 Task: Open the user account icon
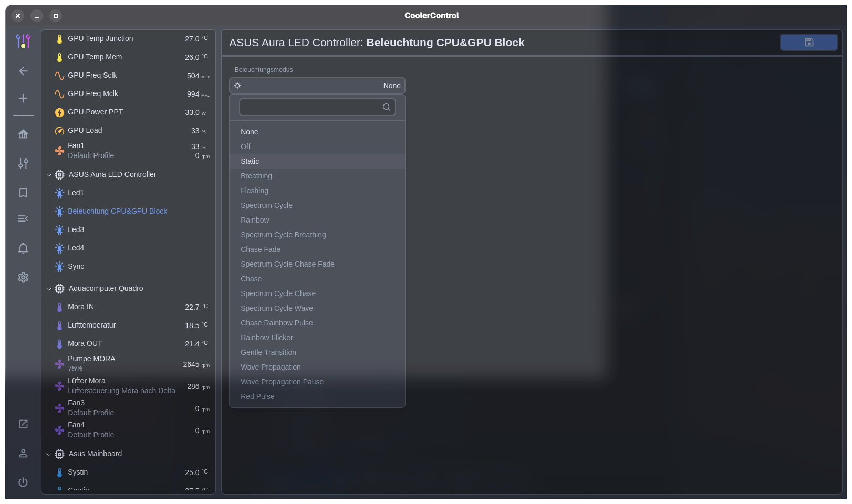click(x=23, y=453)
